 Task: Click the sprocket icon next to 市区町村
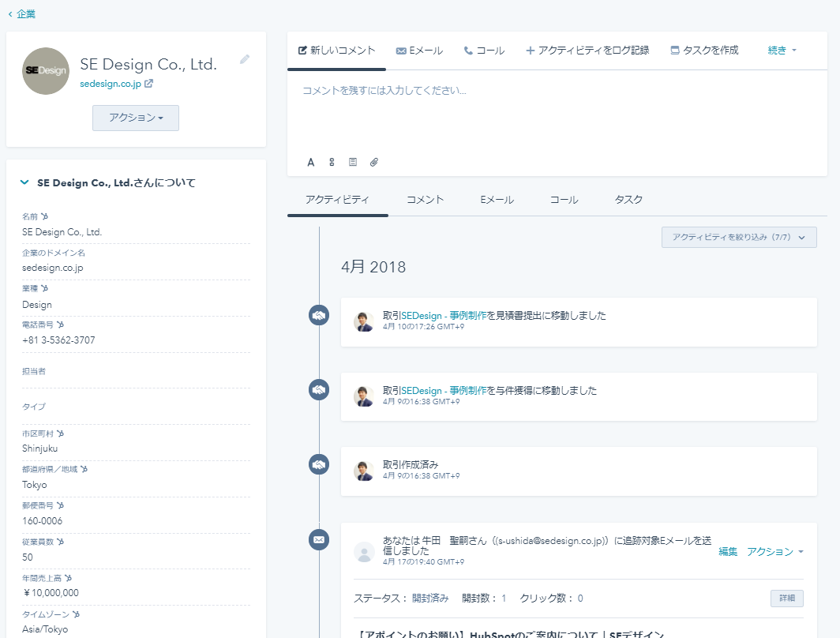click(60, 433)
